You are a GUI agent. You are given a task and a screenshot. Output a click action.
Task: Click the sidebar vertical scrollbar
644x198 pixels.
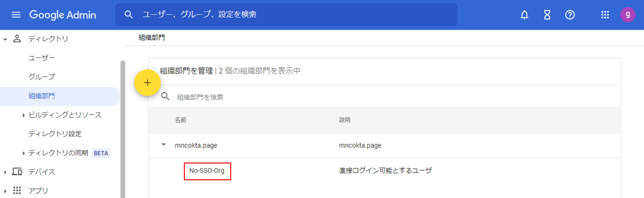pyautogui.click(x=123, y=129)
